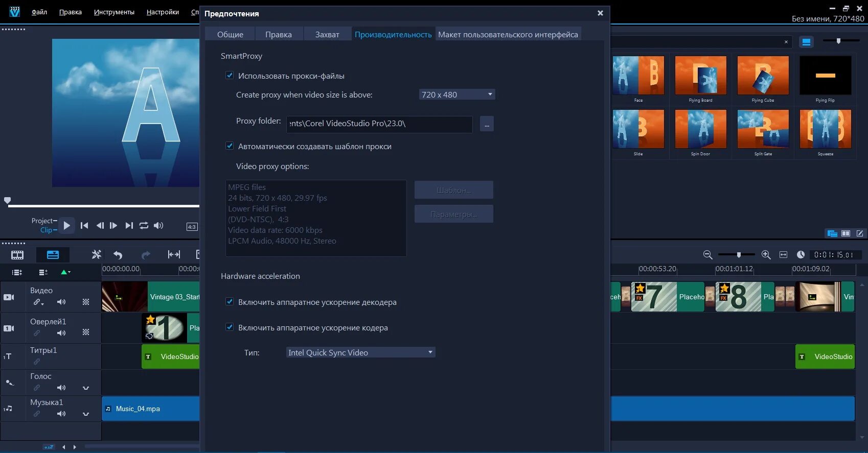The height and width of the screenshot is (453, 868).
Task: Toggle the 4:3 aspect ratio button
Action: [192, 227]
